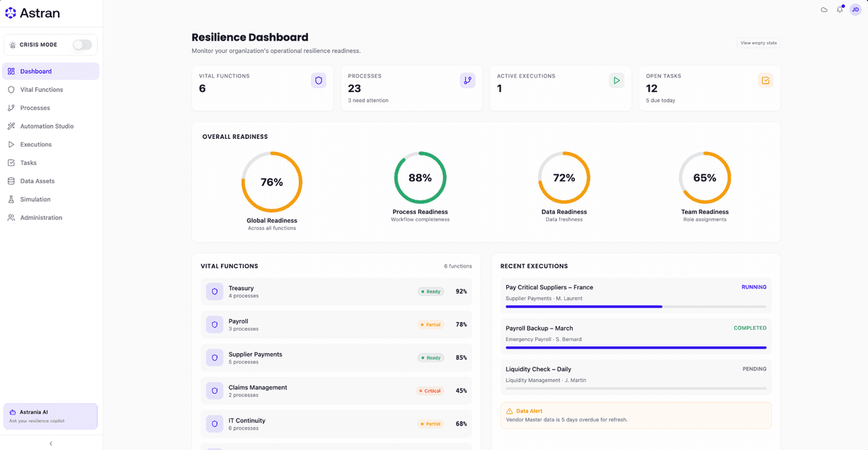This screenshot has width=868, height=450.
Task: Click the Simulation flask icon
Action: coord(11,199)
